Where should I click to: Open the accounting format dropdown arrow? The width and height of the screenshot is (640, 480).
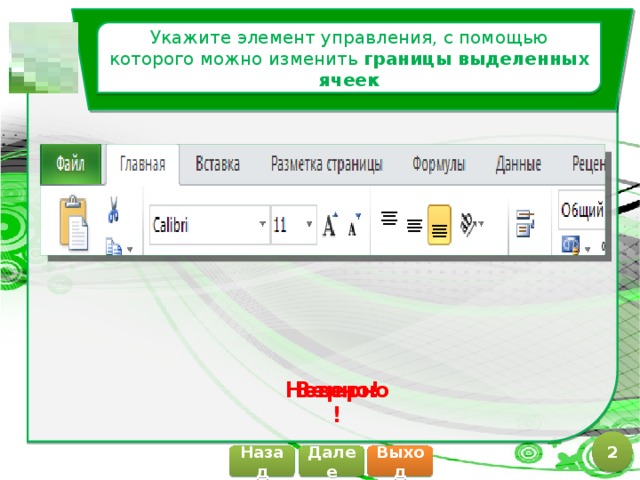pyautogui.click(x=588, y=249)
